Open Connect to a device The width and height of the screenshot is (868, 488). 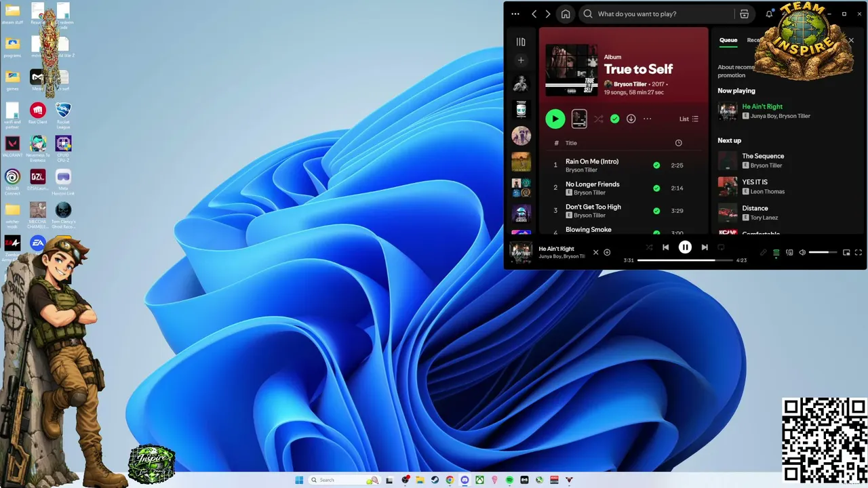[789, 252]
